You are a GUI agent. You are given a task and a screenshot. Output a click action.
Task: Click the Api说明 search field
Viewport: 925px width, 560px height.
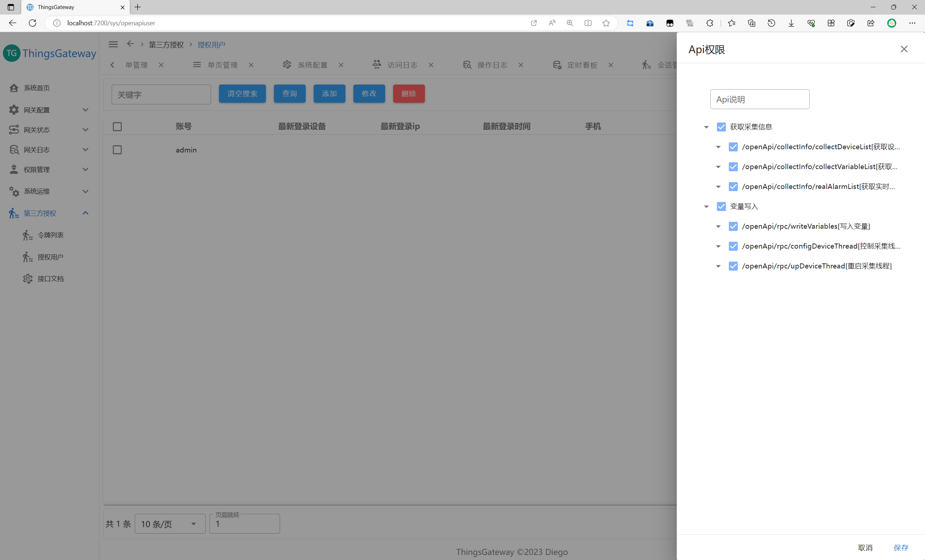[x=760, y=99]
